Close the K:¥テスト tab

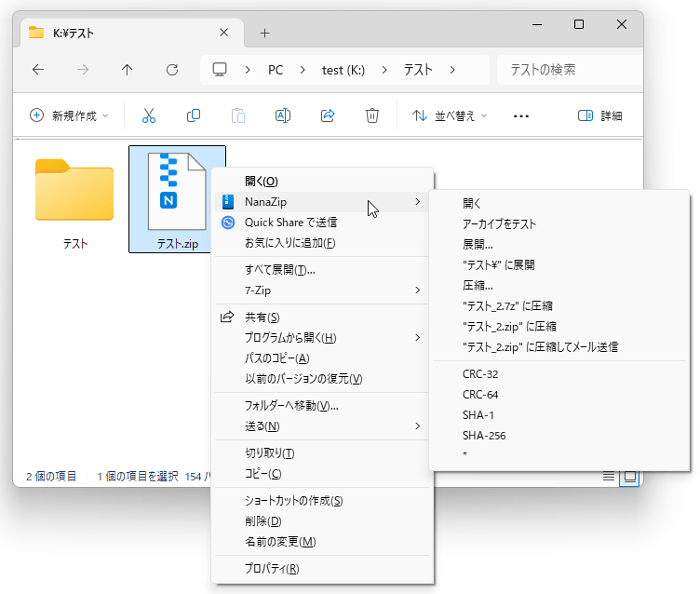224,33
